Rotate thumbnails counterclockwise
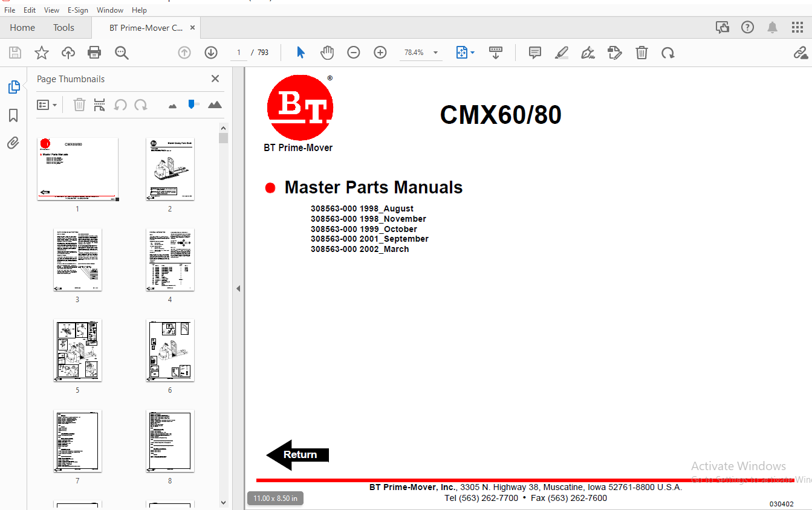The height and width of the screenshot is (510, 812). (x=120, y=105)
